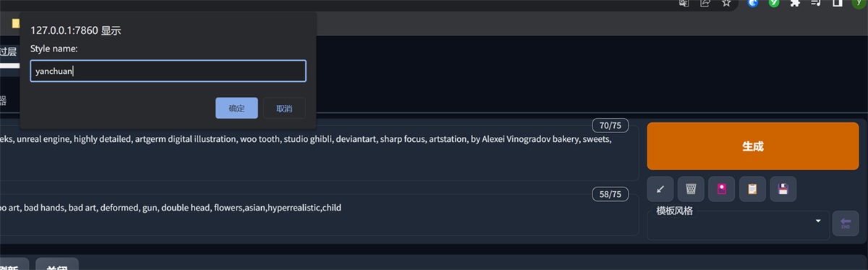
Task: Confirm style name with 确定 button
Action: click(x=237, y=109)
